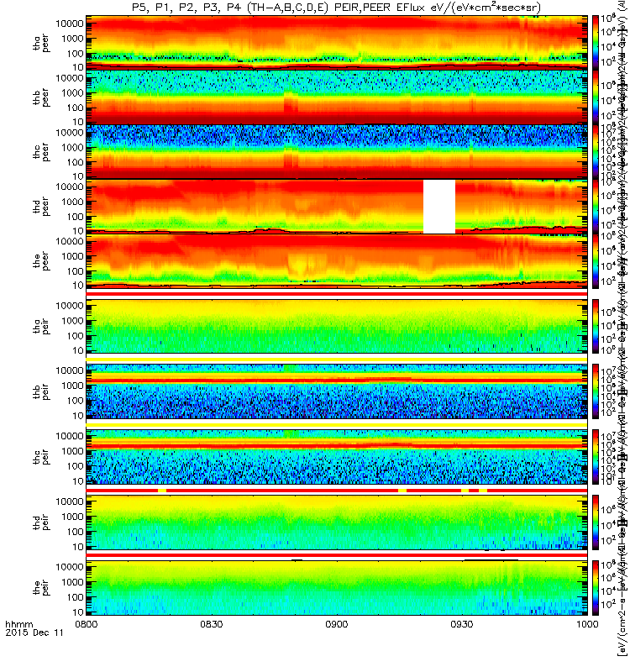Click the '2015 Dec 11' date label
The height and width of the screenshot is (672, 630).
34,633
